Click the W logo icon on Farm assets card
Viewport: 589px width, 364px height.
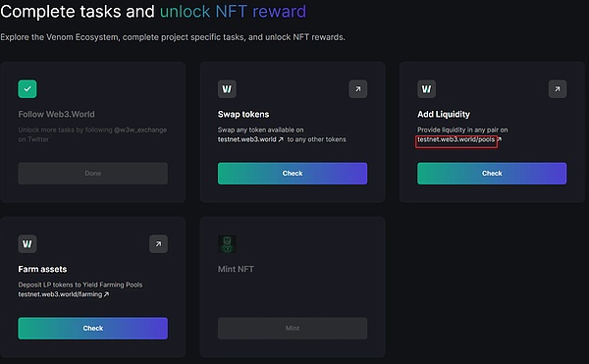point(27,244)
